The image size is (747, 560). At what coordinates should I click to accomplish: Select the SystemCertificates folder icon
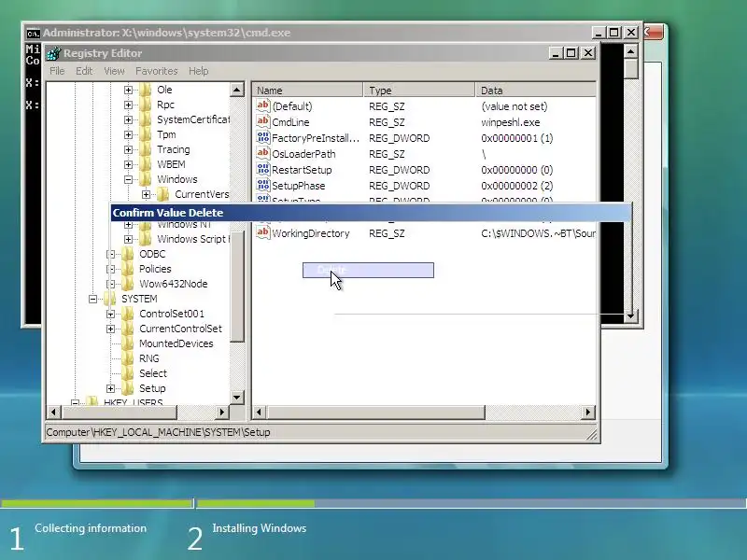click(146, 119)
